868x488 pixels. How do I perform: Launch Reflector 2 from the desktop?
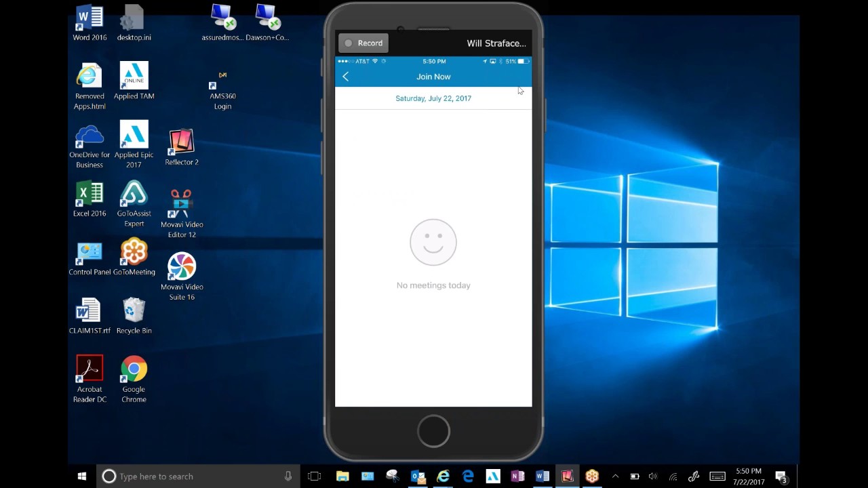182,148
